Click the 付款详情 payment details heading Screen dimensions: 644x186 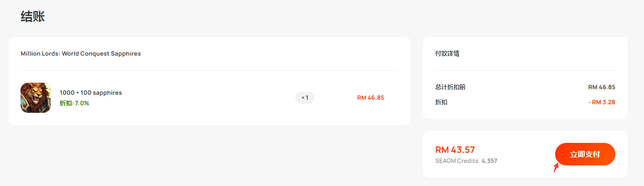(x=447, y=54)
